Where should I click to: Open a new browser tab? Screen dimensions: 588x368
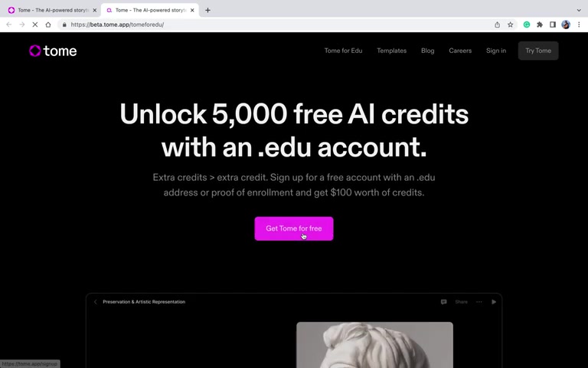[207, 10]
